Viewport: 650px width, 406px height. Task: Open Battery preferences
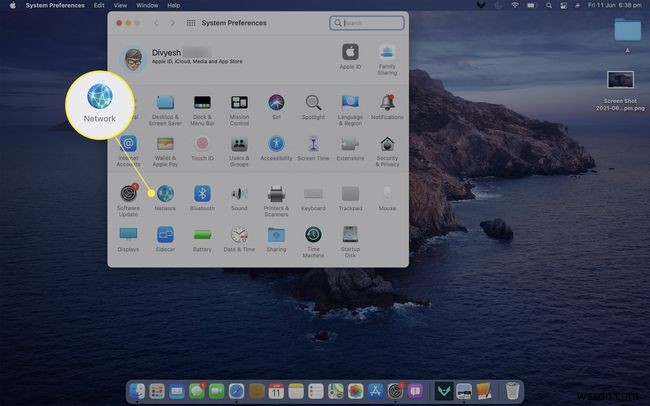point(202,235)
